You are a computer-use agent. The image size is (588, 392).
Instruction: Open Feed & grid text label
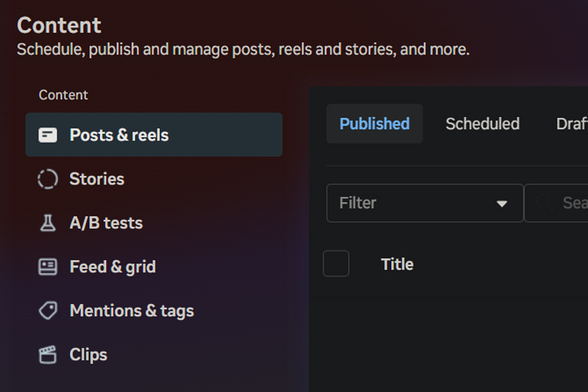(113, 267)
